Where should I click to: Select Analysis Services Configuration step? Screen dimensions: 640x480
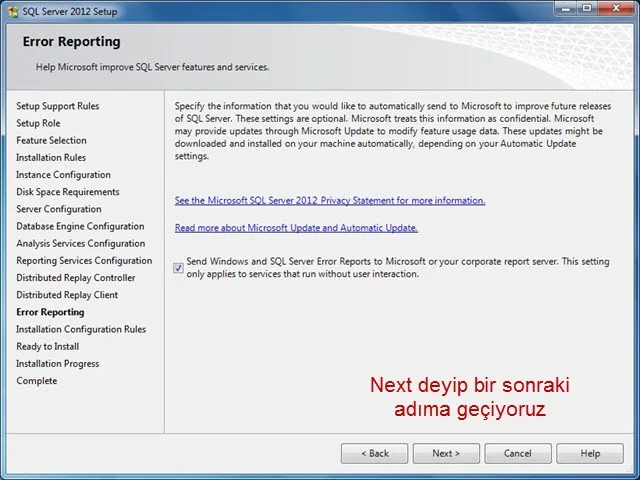81,243
